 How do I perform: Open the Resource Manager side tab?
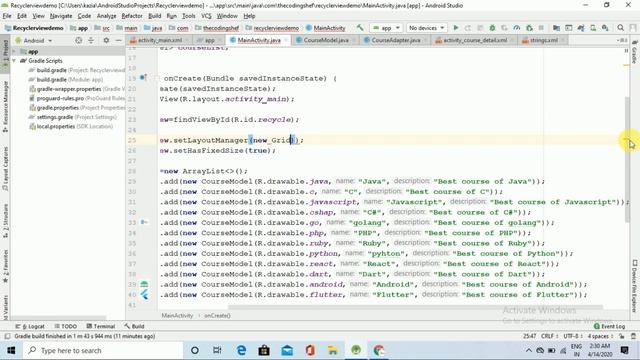point(5,106)
